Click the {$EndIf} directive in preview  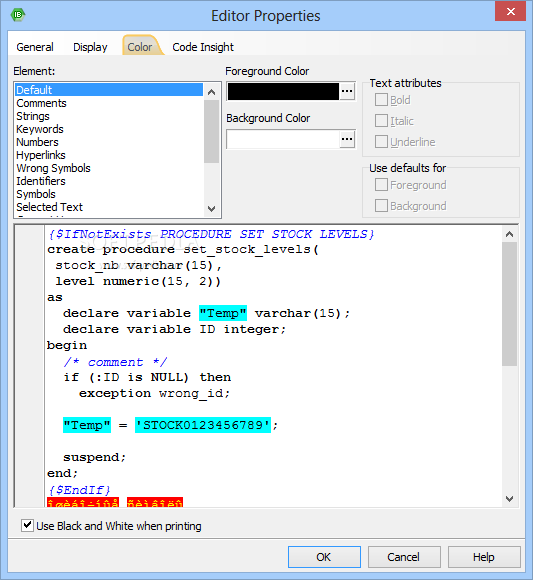[x=79, y=490]
